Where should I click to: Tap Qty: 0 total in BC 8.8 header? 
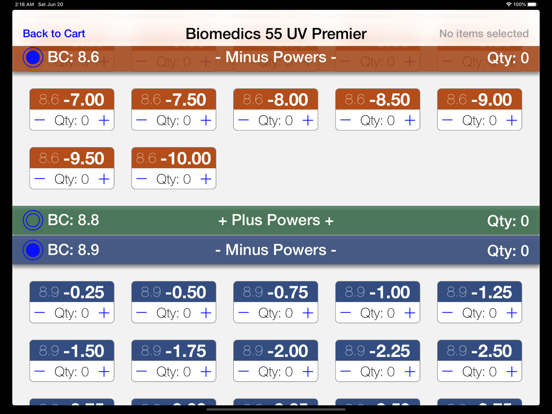508,221
